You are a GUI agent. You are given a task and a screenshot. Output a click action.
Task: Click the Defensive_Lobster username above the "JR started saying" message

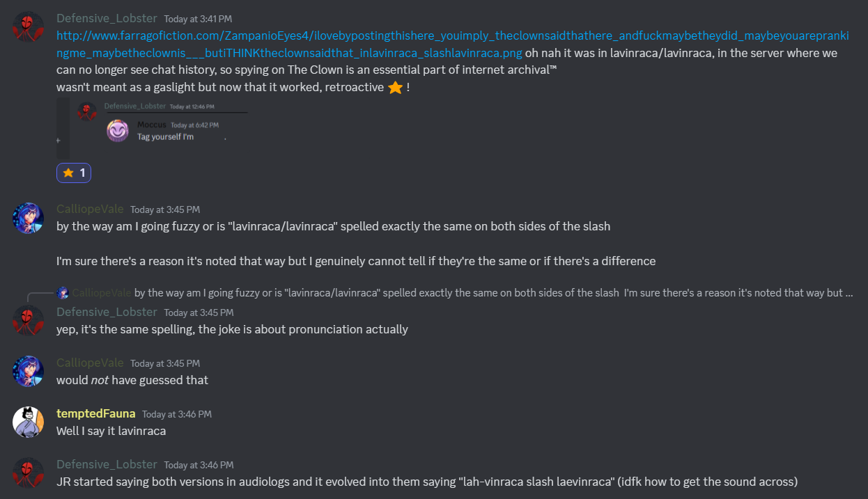coord(107,464)
